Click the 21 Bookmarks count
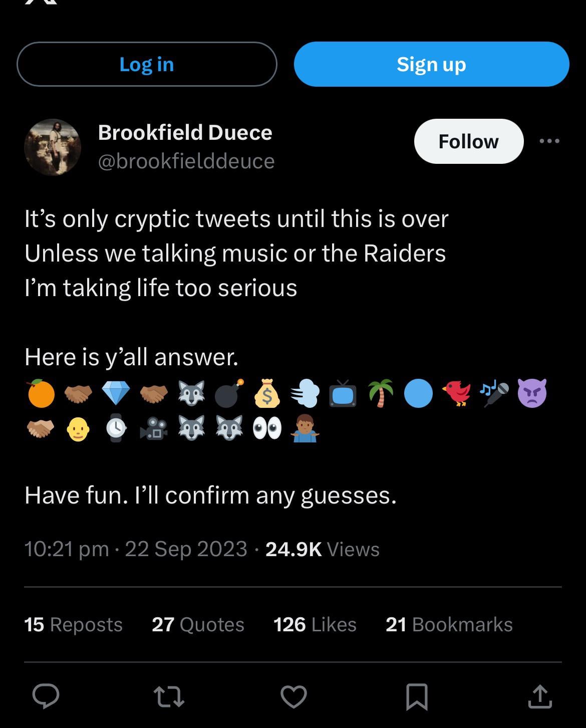 tap(449, 625)
